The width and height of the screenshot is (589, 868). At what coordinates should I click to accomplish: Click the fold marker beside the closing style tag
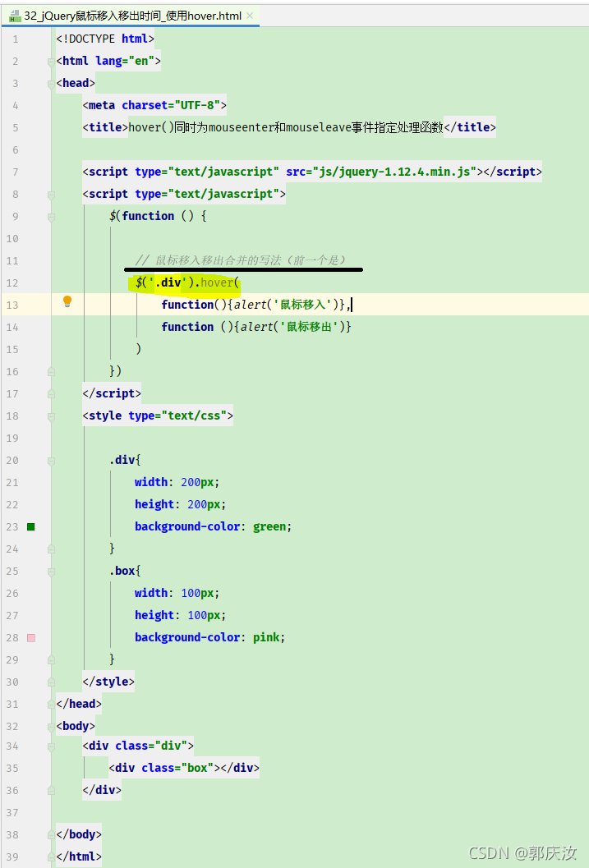[51, 682]
